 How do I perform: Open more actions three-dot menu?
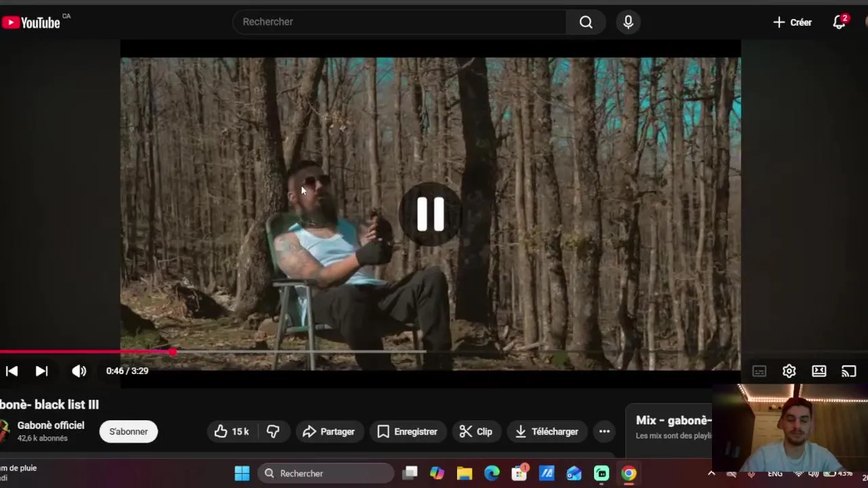604,432
